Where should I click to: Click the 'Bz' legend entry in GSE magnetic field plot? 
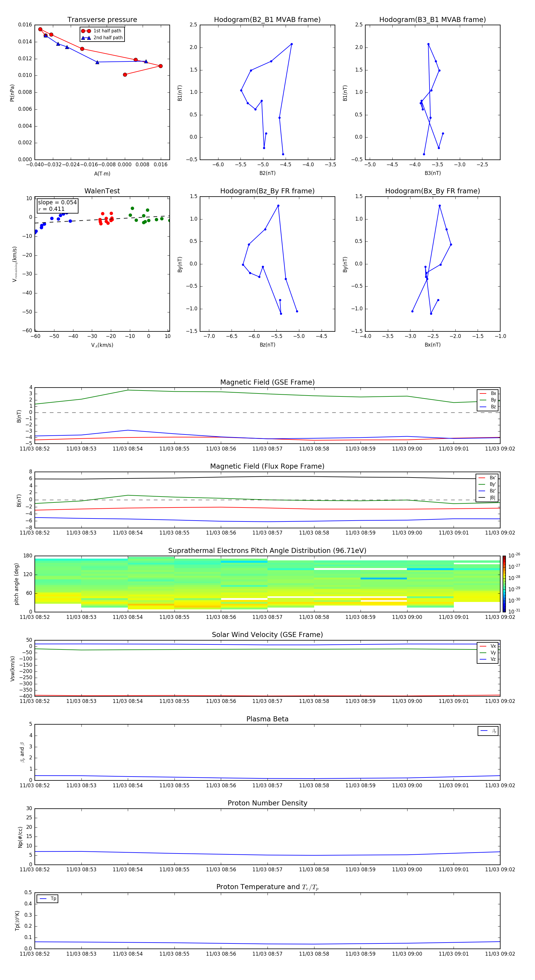[488, 407]
